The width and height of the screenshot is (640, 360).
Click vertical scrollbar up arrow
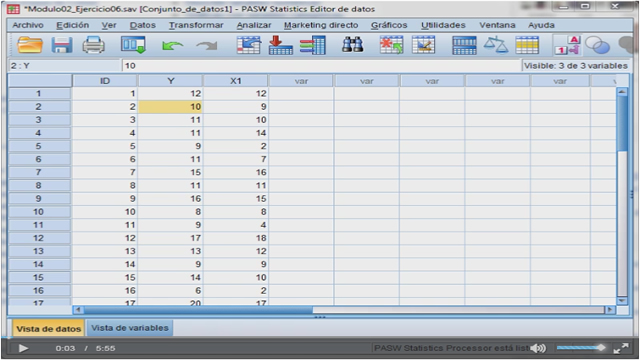(x=622, y=92)
